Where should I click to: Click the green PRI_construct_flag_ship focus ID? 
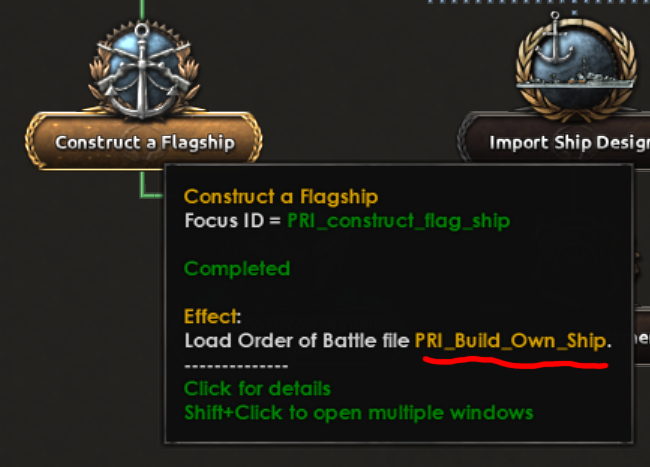click(398, 221)
